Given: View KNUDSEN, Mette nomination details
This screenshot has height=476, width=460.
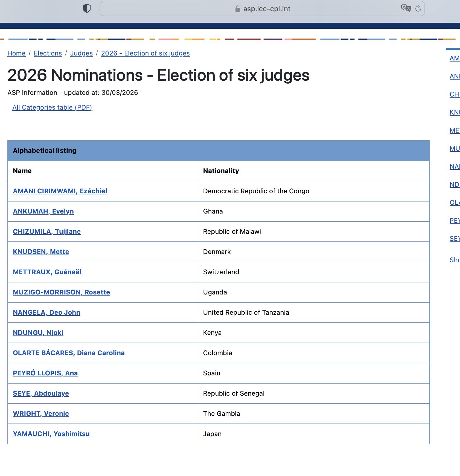Looking at the screenshot, I should pos(41,252).
